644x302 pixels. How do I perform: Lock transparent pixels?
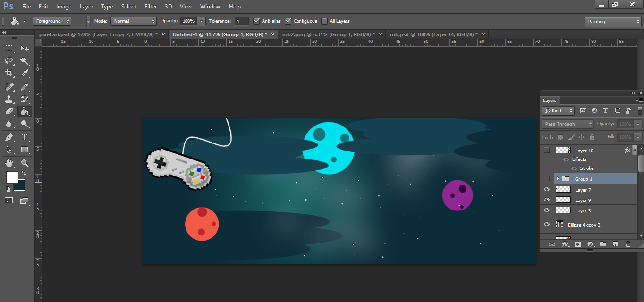point(560,137)
